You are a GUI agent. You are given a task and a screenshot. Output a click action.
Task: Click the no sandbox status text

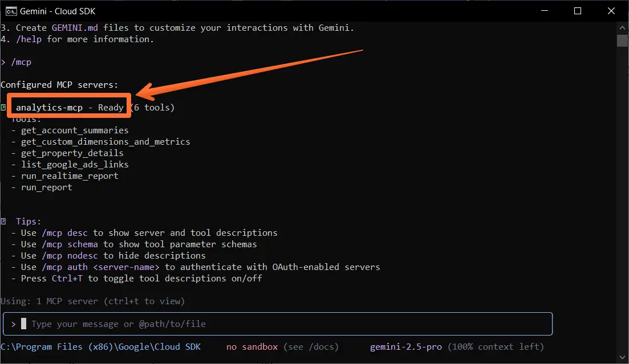251,346
